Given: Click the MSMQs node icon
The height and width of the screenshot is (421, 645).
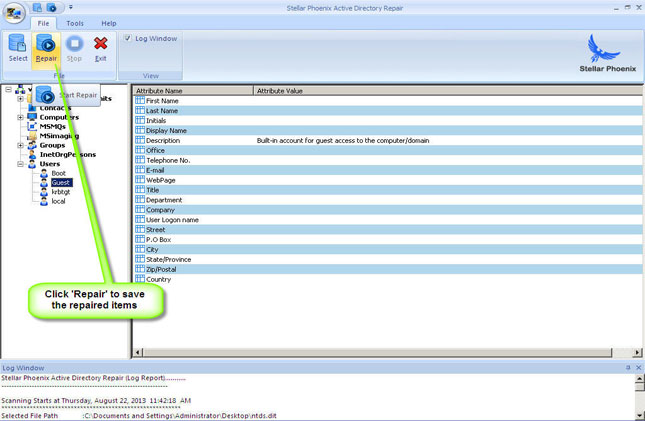Looking at the screenshot, I should (32, 126).
